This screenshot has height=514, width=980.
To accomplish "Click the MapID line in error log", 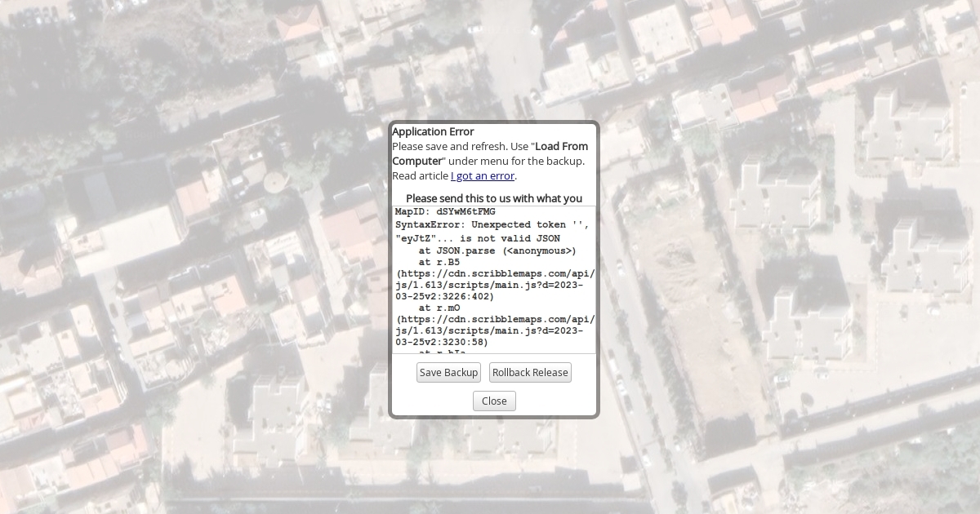I will [x=445, y=212].
